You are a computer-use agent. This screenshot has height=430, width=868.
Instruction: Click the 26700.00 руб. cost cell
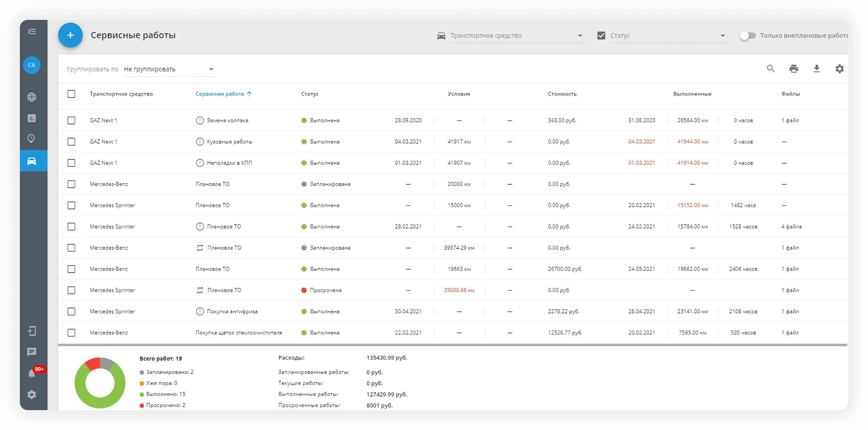[x=565, y=269]
